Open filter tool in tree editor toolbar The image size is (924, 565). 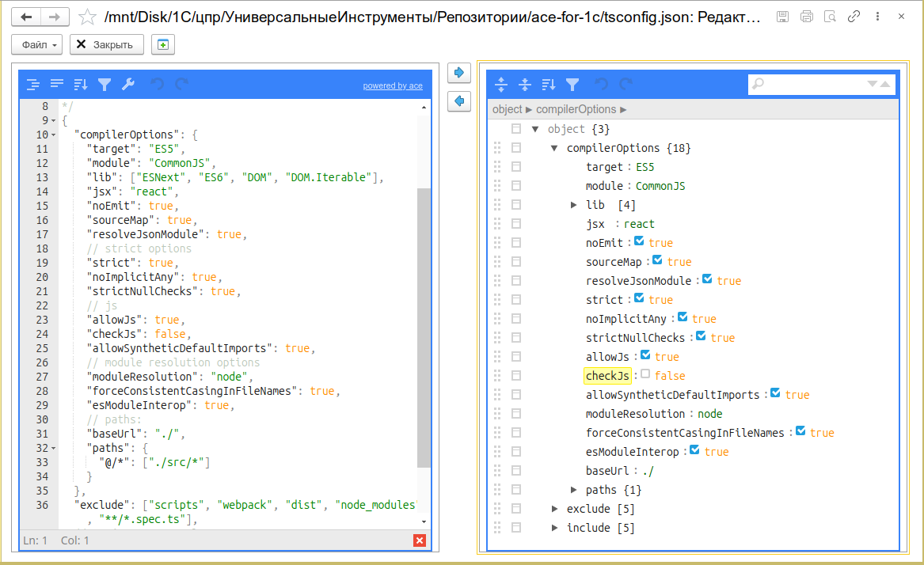(572, 85)
